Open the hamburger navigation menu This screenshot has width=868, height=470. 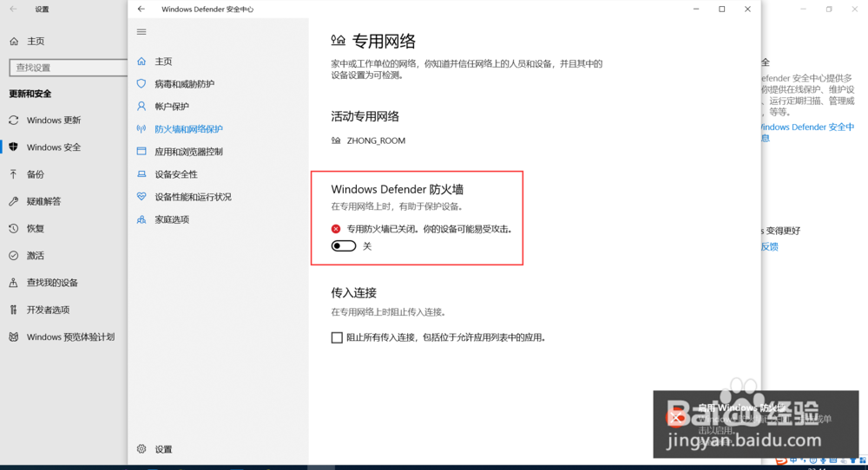[141, 32]
